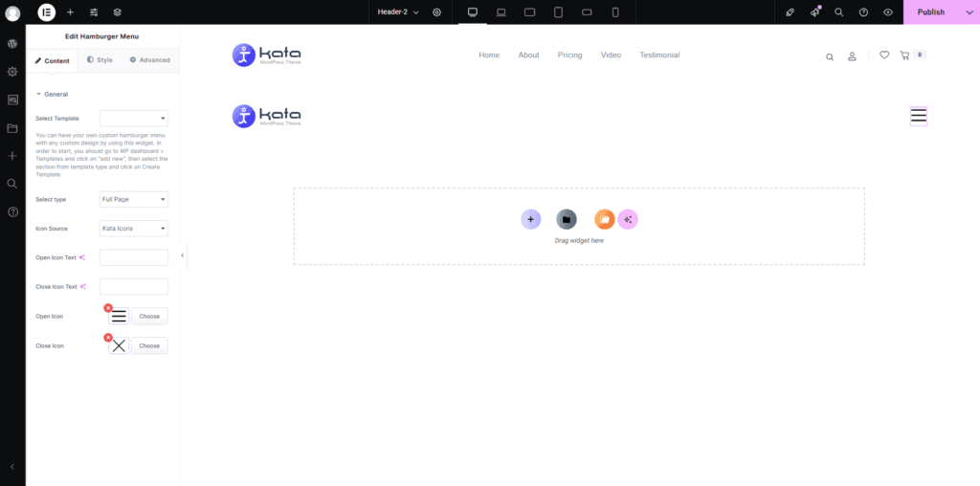Screen dimensions: 980x486
Task: Click shopping cart icon in header
Action: coord(904,55)
